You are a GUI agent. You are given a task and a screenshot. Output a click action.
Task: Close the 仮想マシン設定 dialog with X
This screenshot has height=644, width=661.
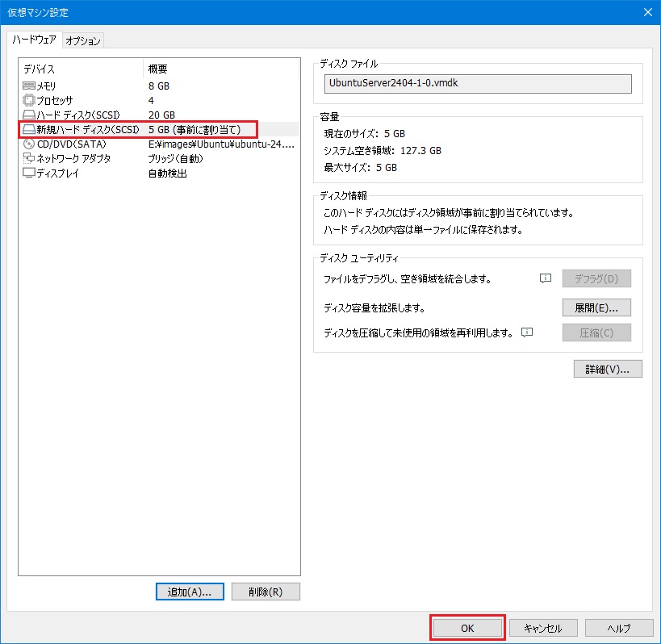click(648, 12)
